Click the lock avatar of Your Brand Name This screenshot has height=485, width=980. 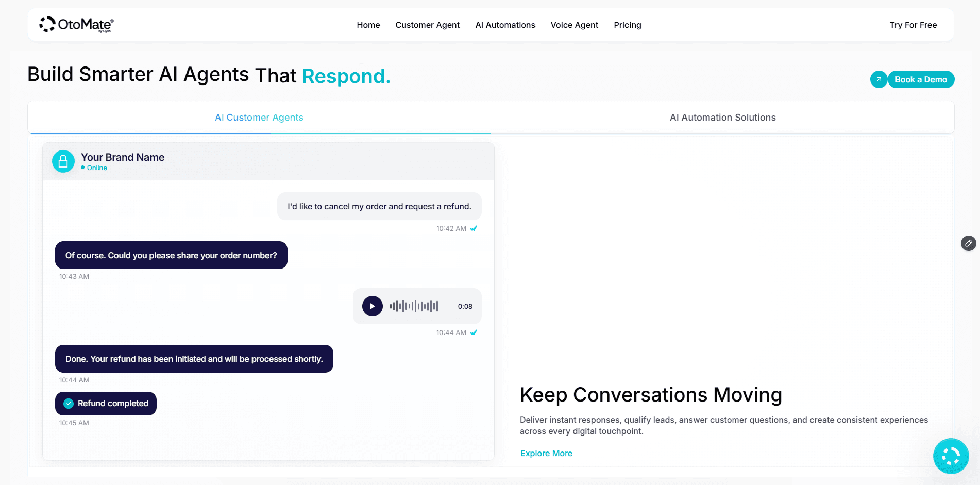(x=63, y=161)
